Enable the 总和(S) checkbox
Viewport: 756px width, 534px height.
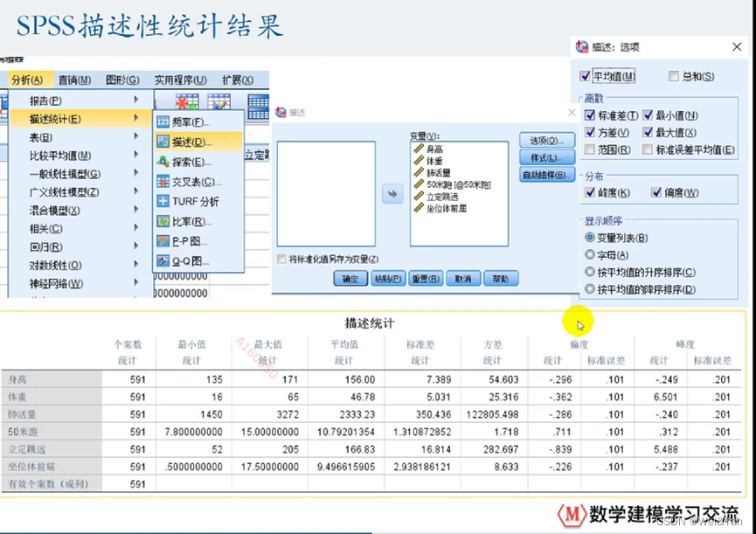point(674,76)
